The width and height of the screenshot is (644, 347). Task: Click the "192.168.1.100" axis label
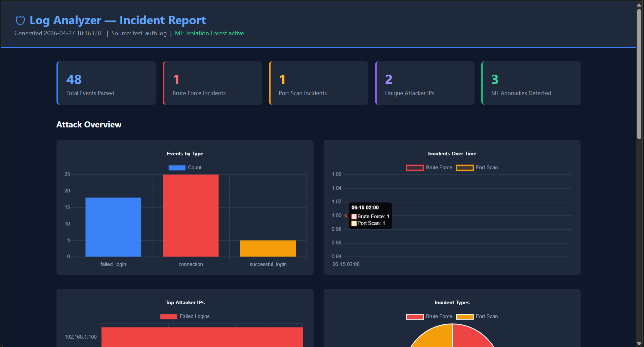click(x=81, y=337)
